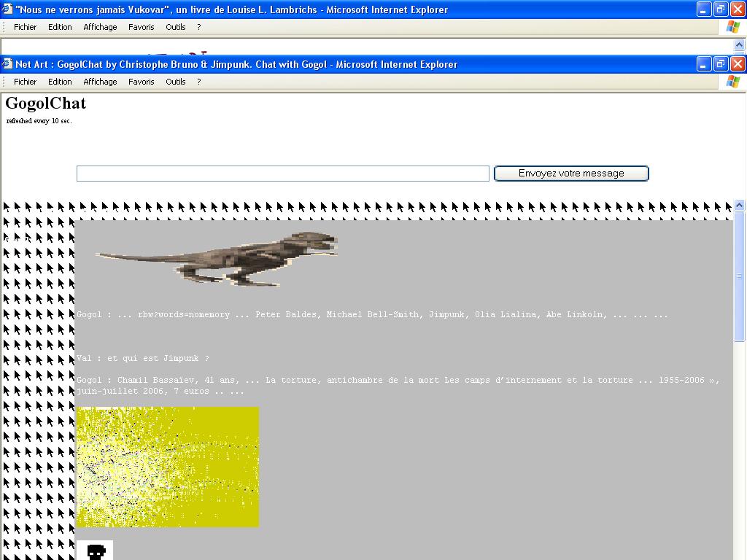Click the Windows flag logo in GogolChat window
The width and height of the screenshot is (747, 560).
tap(732, 82)
